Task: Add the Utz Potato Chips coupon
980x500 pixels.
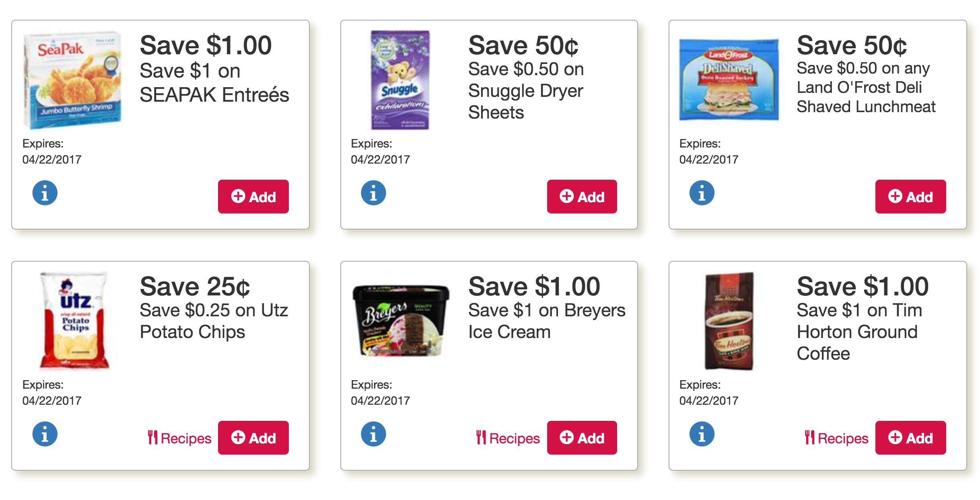Action: pyautogui.click(x=253, y=438)
